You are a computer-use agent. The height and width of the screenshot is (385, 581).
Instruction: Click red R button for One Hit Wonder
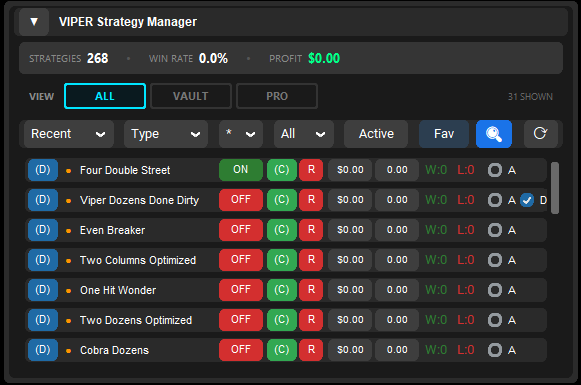[311, 290]
